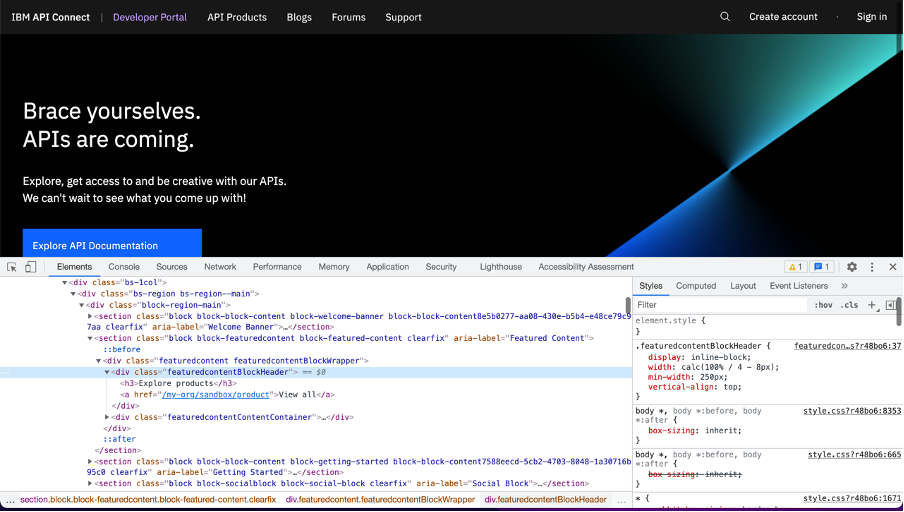
Task: Switch to the Console tab
Action: [124, 267]
